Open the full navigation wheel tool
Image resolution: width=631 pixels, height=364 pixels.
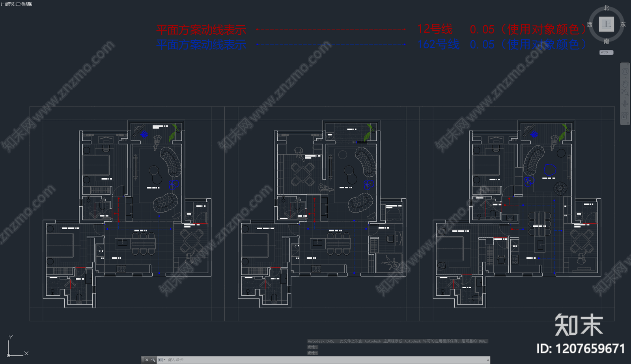625,71
